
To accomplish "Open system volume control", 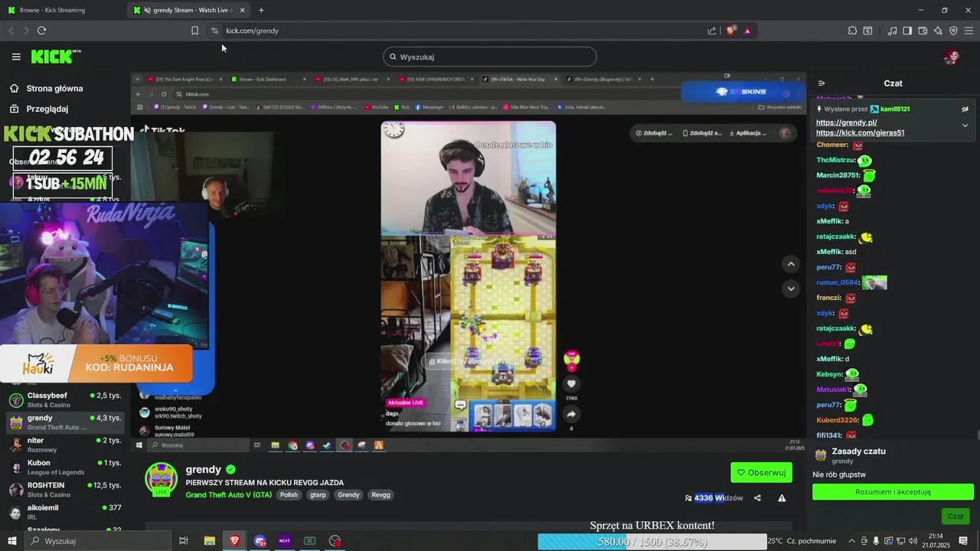I will (913, 541).
